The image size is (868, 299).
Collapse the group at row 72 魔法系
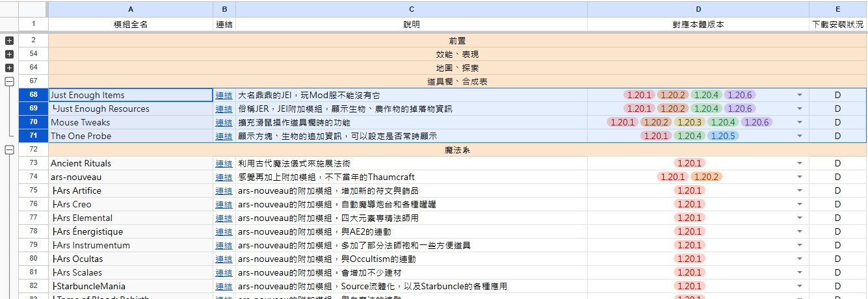point(9,149)
